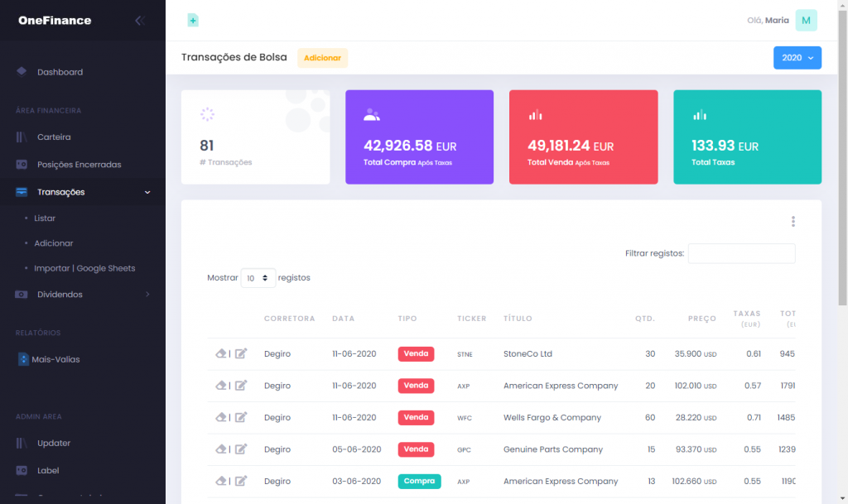The height and width of the screenshot is (504, 848).
Task: Edit the Genuine Parts Company transaction
Action: tap(241, 449)
